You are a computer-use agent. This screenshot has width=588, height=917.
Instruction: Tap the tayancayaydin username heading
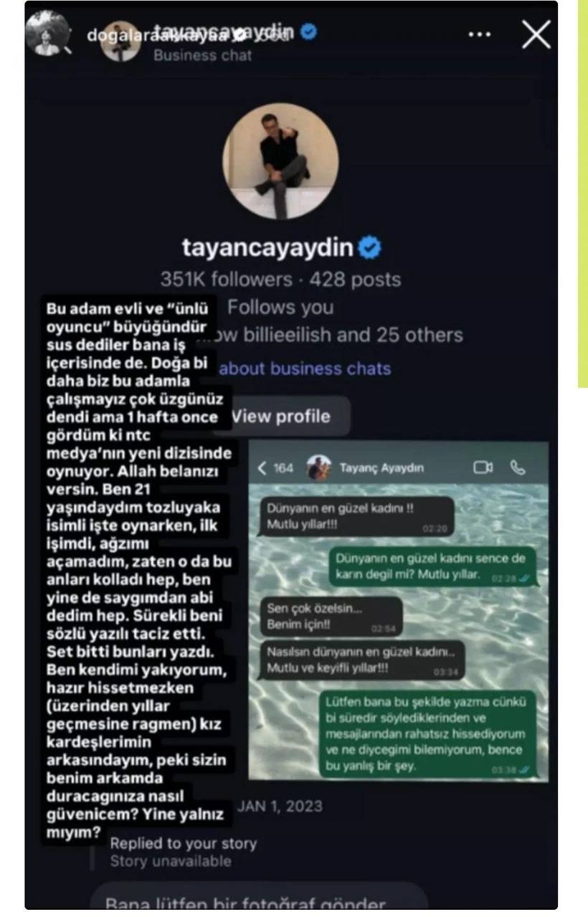tap(268, 248)
